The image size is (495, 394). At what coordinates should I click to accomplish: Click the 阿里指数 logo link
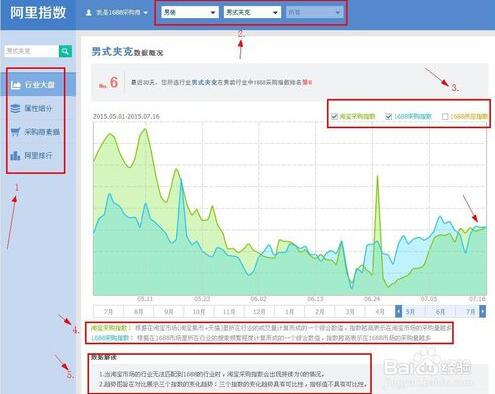tap(38, 13)
